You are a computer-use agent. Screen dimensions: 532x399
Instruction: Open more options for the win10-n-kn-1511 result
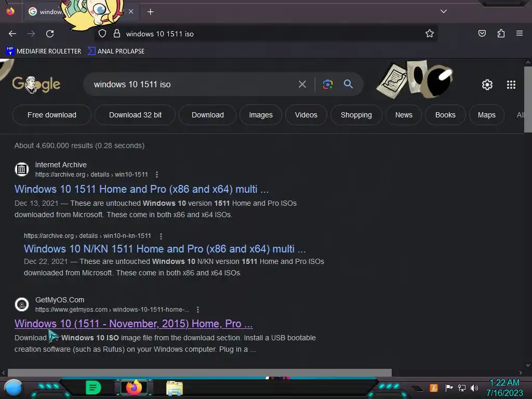tap(161, 236)
